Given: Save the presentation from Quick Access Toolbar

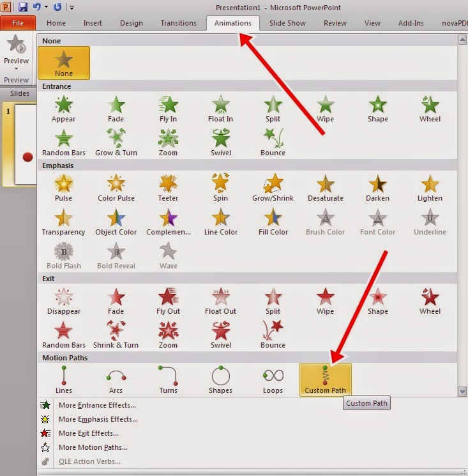Looking at the screenshot, I should coord(23,6).
